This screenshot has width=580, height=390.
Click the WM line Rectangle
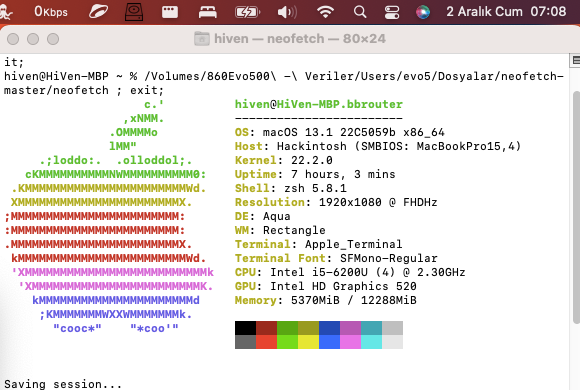(280, 231)
